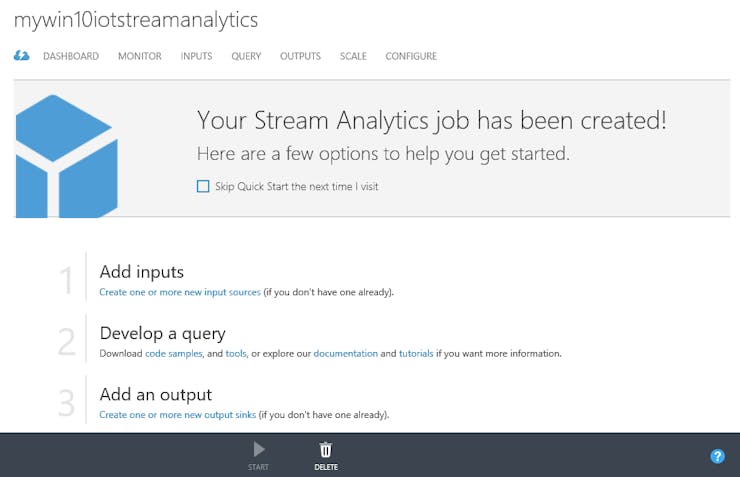Open the documentation link
This screenshot has height=477, width=740.
[345, 353]
